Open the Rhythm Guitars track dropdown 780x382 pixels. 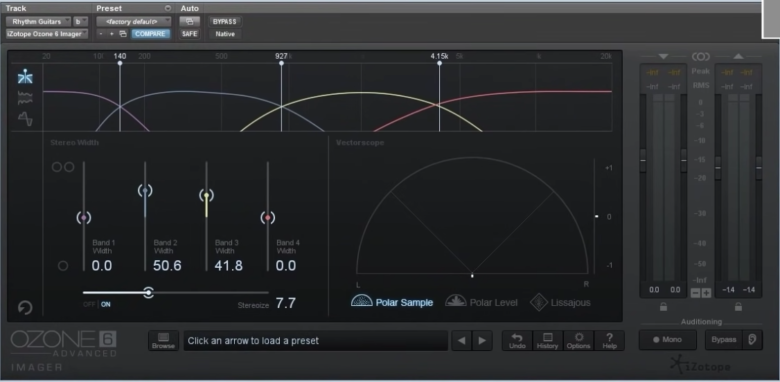coord(38,21)
